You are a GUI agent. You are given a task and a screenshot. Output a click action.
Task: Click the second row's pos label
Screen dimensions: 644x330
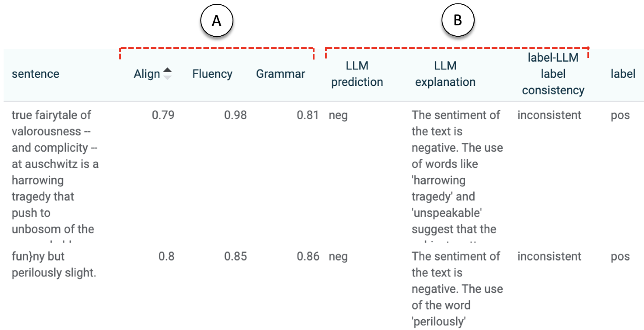pos(620,257)
